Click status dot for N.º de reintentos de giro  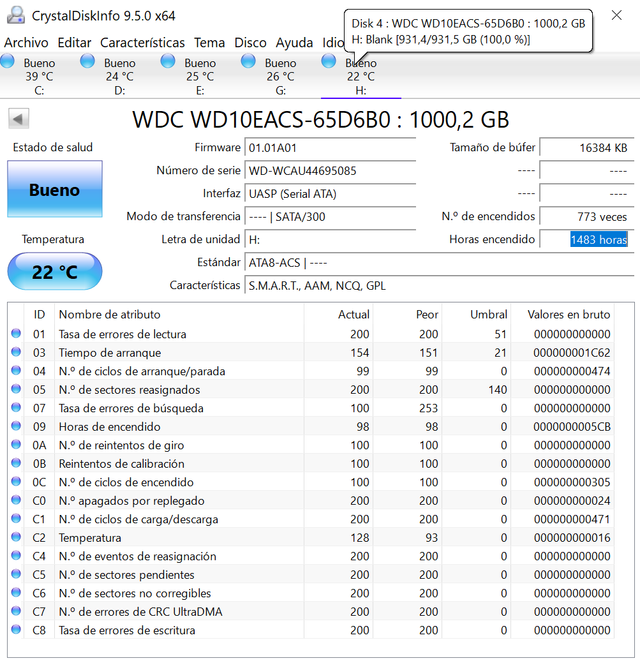tap(16, 445)
